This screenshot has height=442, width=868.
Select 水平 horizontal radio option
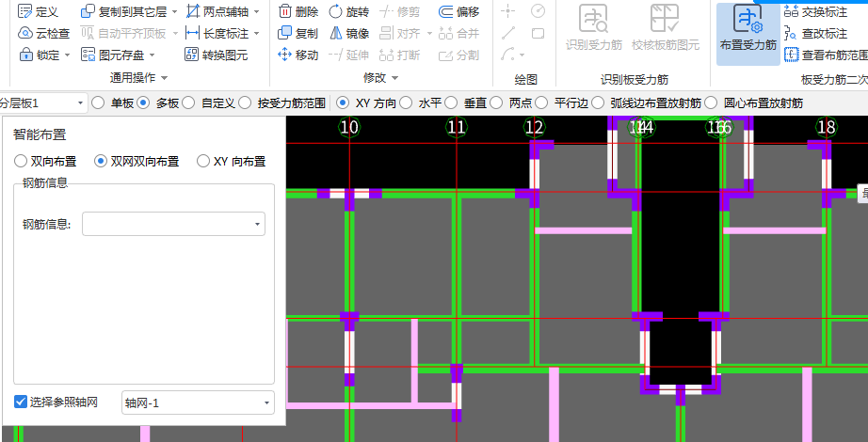pos(407,103)
